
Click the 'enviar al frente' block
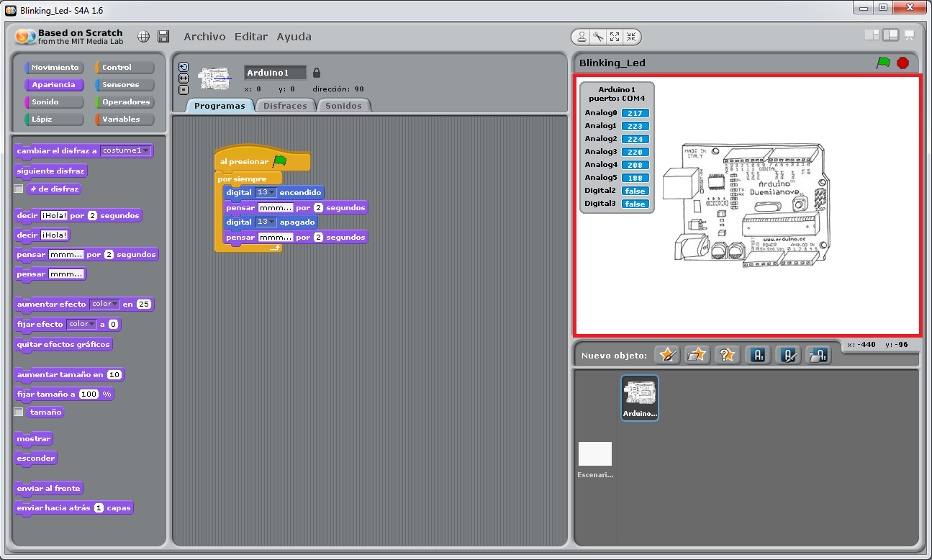(x=49, y=488)
